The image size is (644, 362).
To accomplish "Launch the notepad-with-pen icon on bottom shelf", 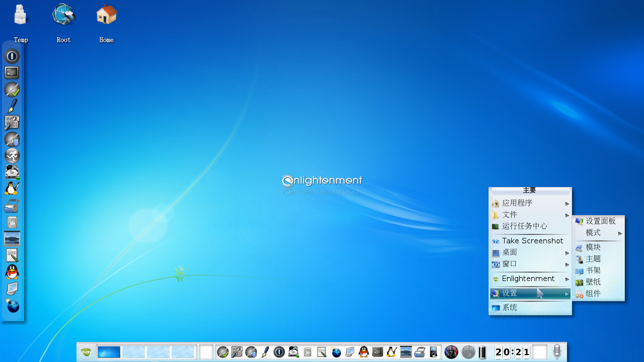I will click(x=321, y=352).
